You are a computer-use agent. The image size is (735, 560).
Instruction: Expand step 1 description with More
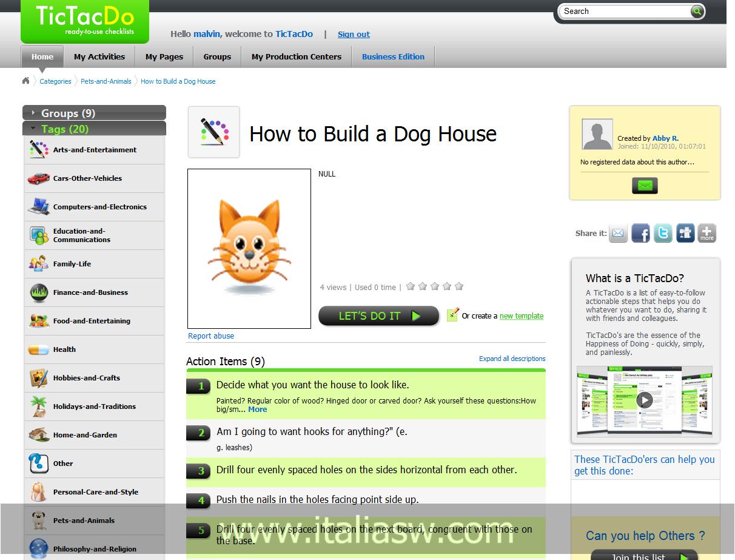point(257,410)
